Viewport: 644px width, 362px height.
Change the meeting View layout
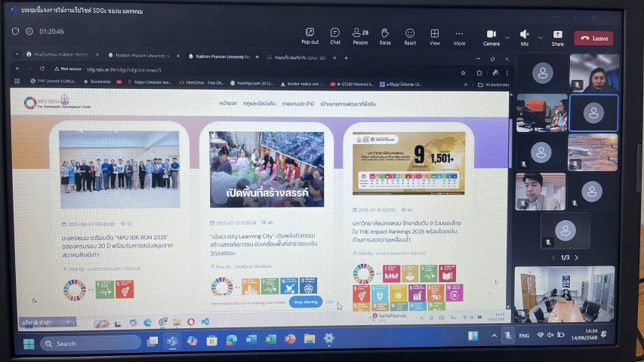pos(435,36)
